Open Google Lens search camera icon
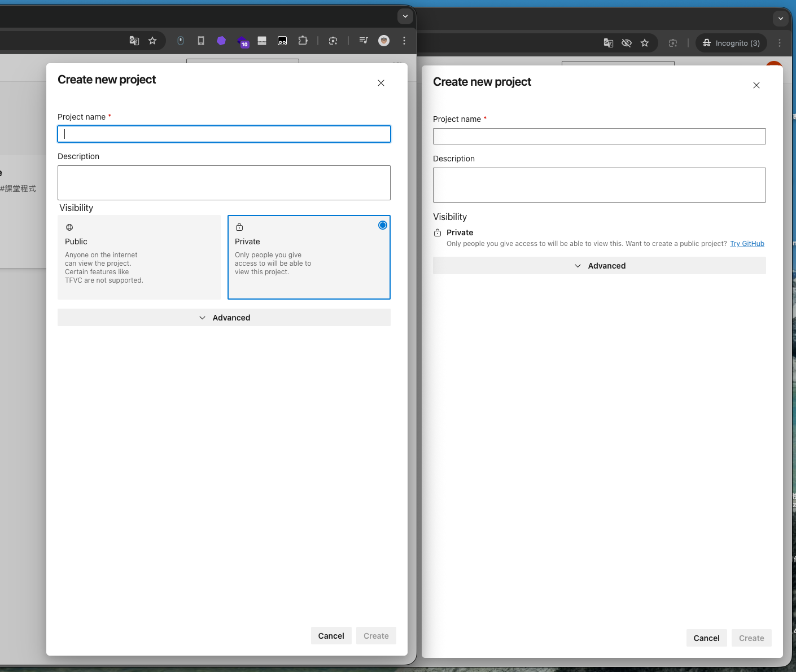The height and width of the screenshot is (672, 796). tap(333, 41)
